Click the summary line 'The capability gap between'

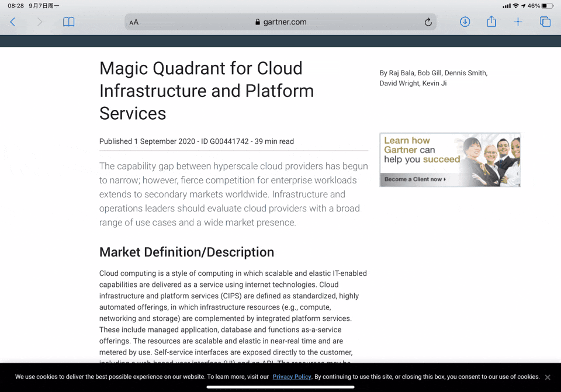tap(234, 166)
